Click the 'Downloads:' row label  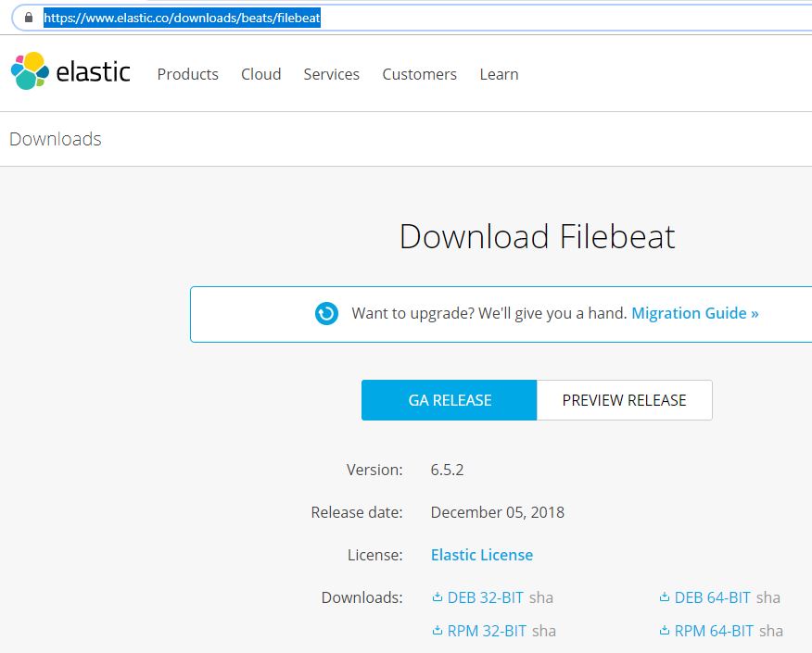[362, 597]
